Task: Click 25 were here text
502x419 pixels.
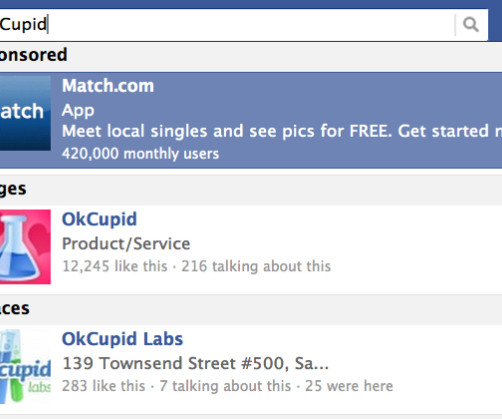Action: (349, 386)
